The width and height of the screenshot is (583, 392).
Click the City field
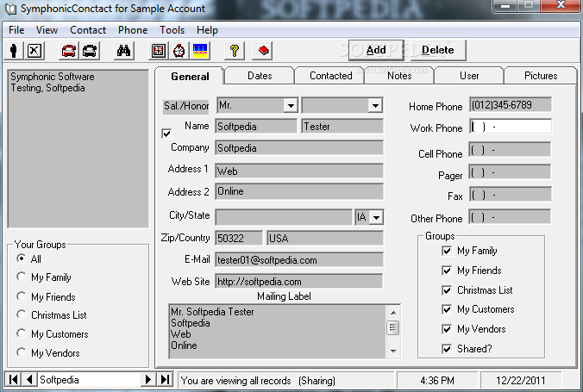pyautogui.click(x=284, y=217)
